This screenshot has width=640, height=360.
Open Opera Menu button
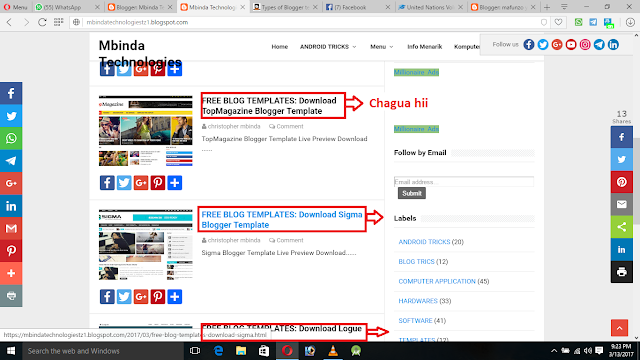click(15, 7)
